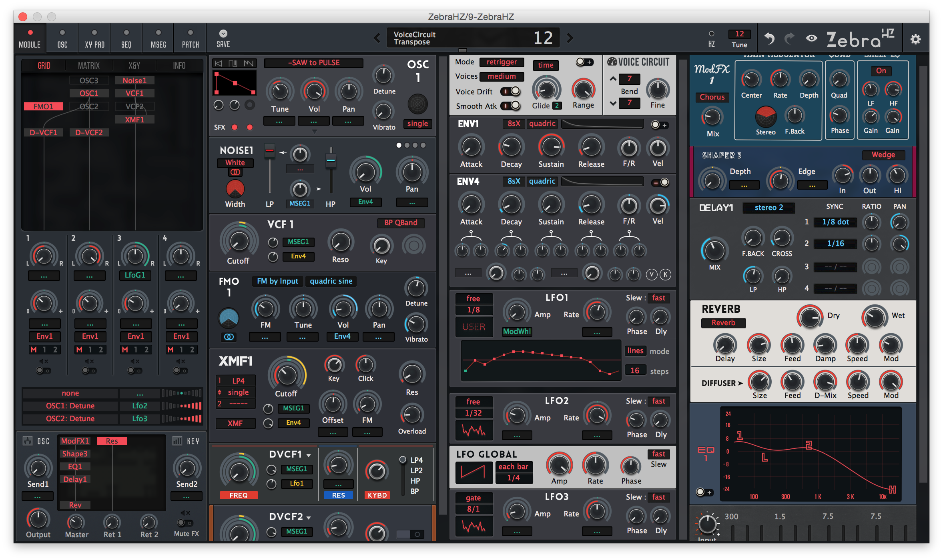The image size is (943, 560).
Task: Click the FMO1 blue waveform knob
Action: (x=229, y=318)
